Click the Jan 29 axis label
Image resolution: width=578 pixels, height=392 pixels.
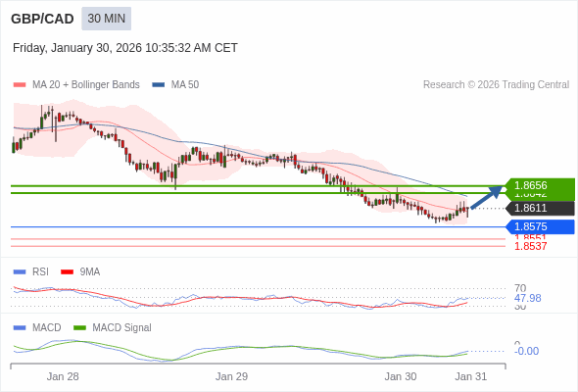[x=231, y=376]
